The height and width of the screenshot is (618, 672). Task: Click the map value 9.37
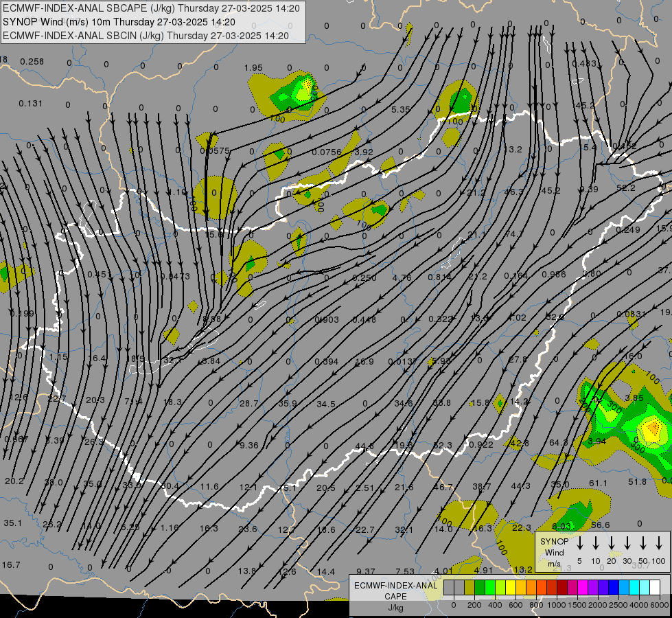366,571
